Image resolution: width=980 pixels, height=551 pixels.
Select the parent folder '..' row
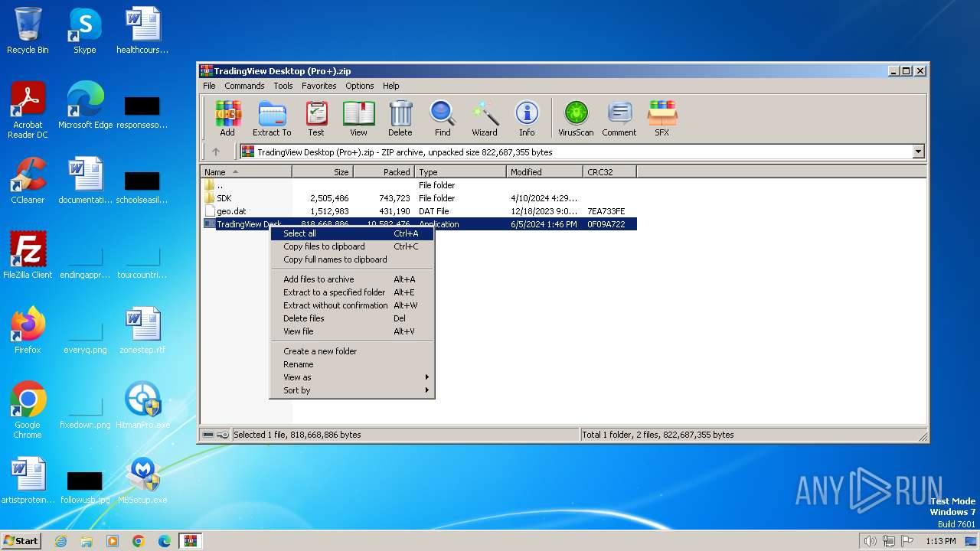click(419, 185)
